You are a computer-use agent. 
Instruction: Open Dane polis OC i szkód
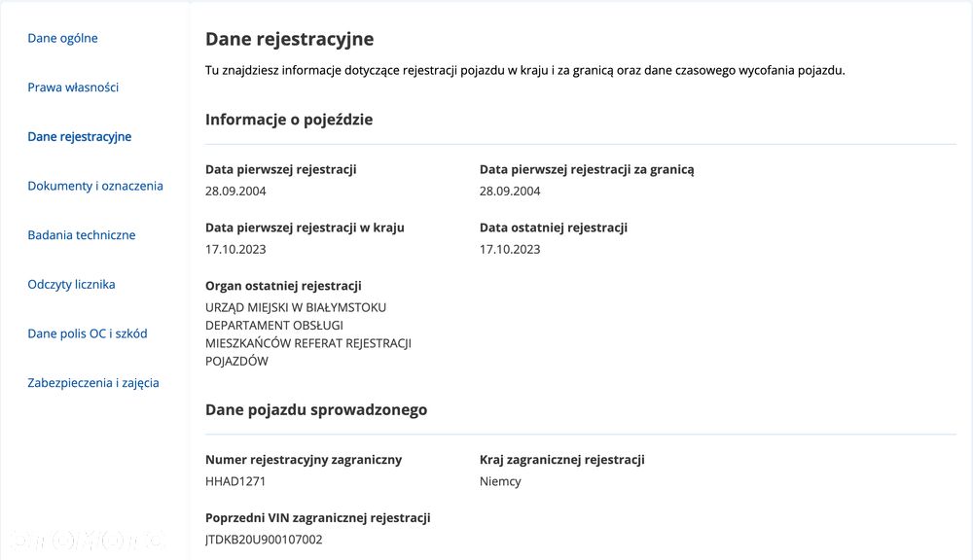point(88,333)
